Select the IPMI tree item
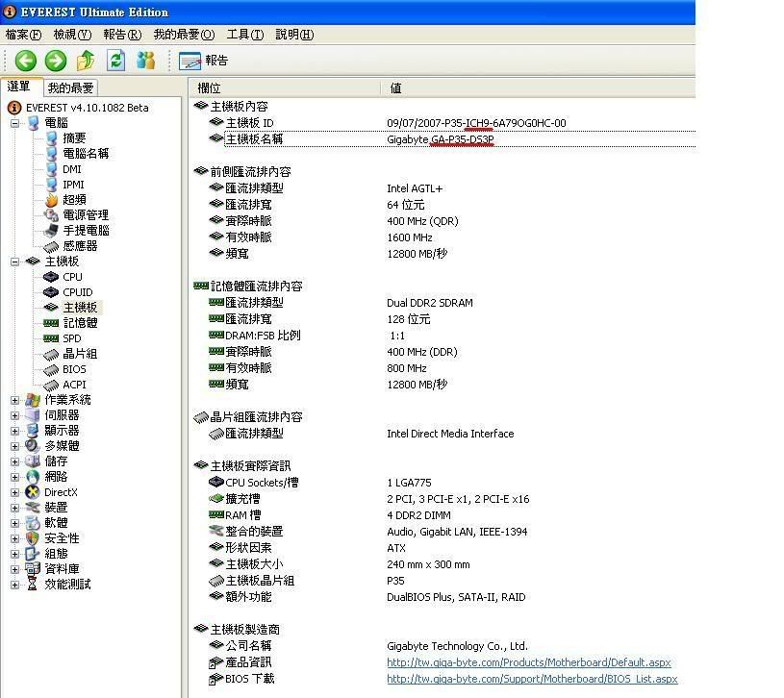The height and width of the screenshot is (698, 784). 73,185
